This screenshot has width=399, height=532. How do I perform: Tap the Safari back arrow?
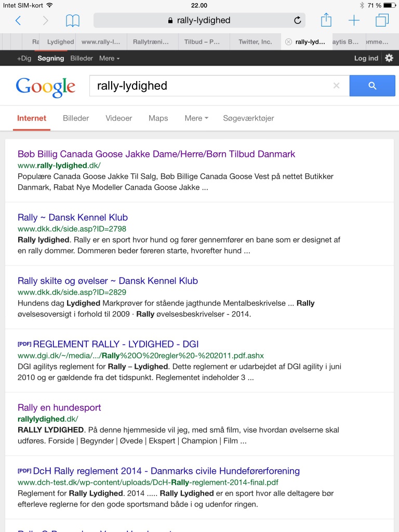18,20
